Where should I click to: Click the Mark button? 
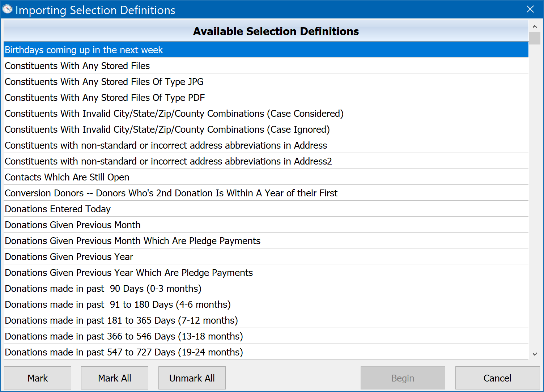pos(38,378)
